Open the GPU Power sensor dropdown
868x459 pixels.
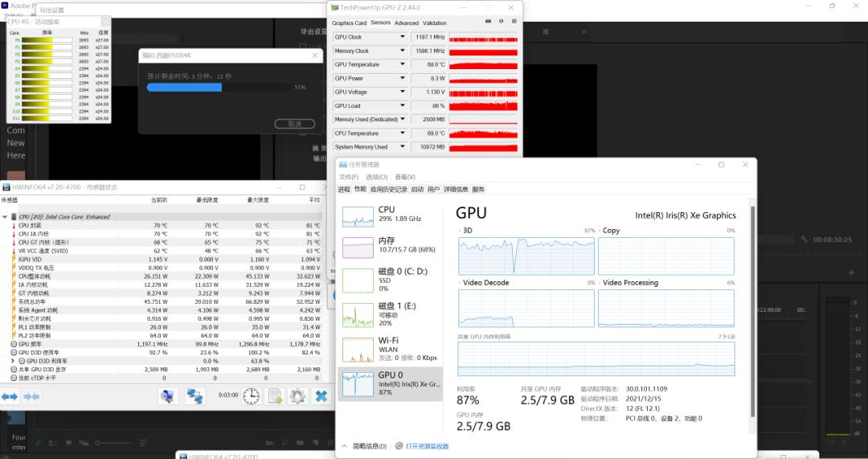coord(403,79)
